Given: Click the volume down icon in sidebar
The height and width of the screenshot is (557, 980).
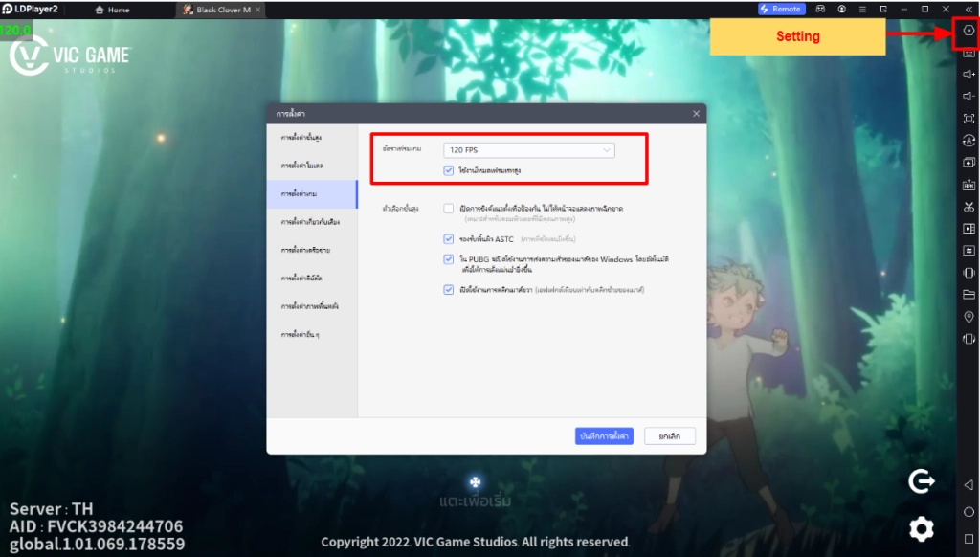Looking at the screenshot, I should (969, 96).
